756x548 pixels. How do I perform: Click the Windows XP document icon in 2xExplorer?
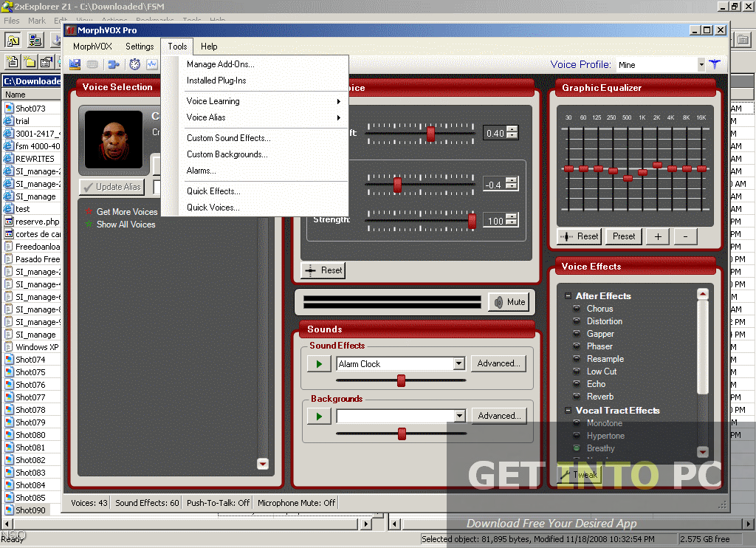[x=9, y=347]
